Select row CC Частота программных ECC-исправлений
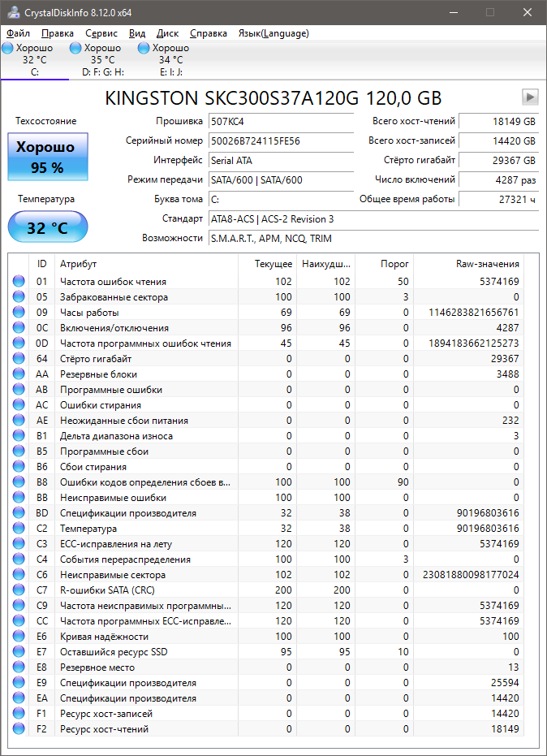Viewport: 547px width, 756px height. [x=266, y=621]
